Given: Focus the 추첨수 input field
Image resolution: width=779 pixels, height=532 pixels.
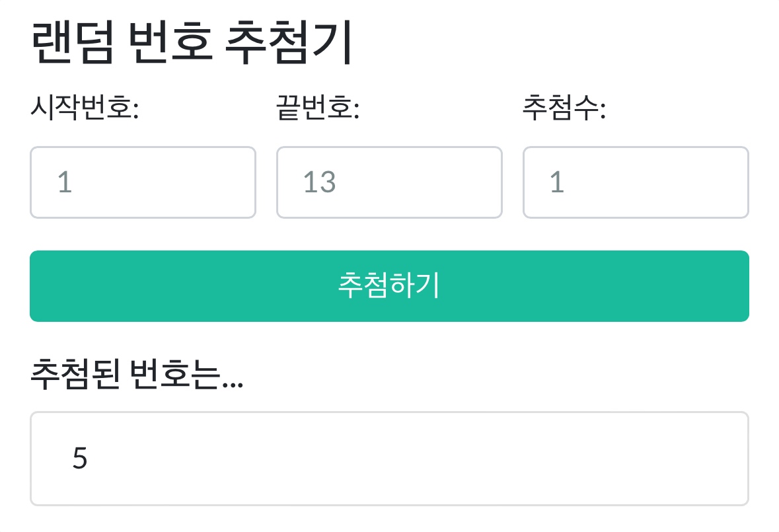Looking at the screenshot, I should 636,182.
